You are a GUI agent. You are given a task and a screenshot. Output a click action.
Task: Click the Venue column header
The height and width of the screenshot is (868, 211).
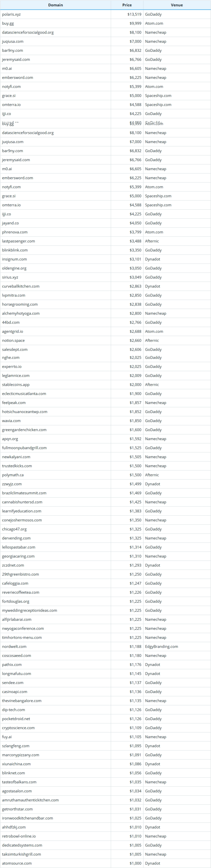pos(177,5)
